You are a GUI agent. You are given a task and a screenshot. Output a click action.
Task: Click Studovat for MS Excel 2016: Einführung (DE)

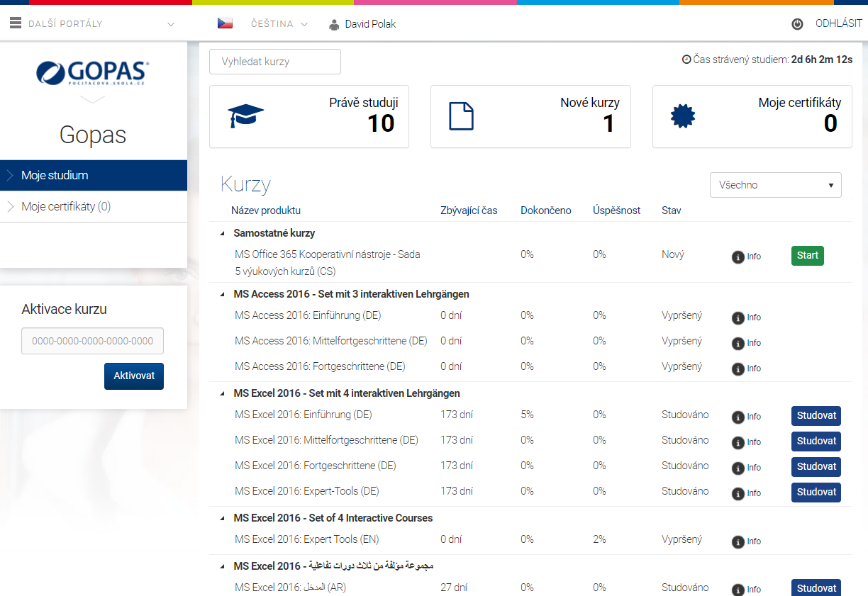pos(816,416)
